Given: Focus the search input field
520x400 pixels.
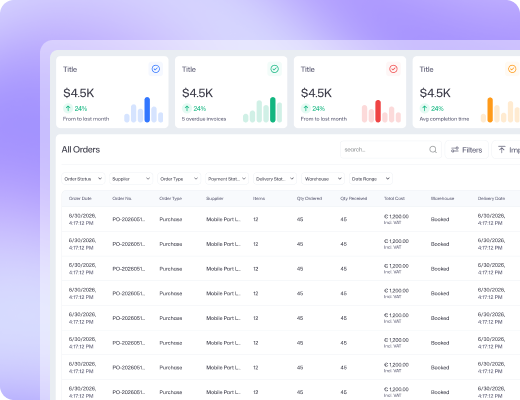Looking at the screenshot, I should click(x=391, y=150).
